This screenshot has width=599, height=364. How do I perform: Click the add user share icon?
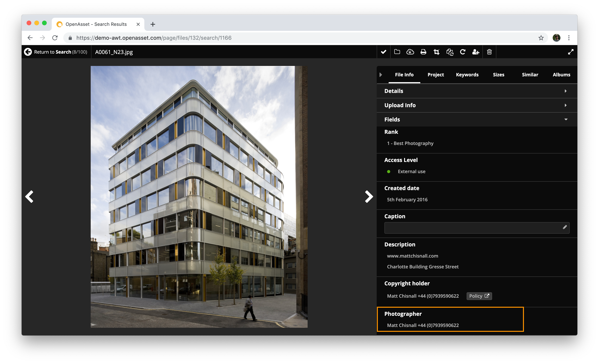click(475, 52)
